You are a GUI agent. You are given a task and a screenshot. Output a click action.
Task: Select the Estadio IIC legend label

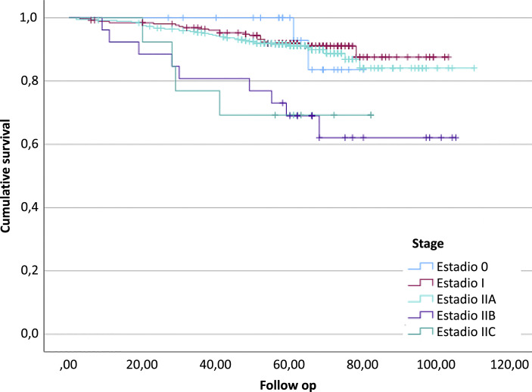[465, 331]
